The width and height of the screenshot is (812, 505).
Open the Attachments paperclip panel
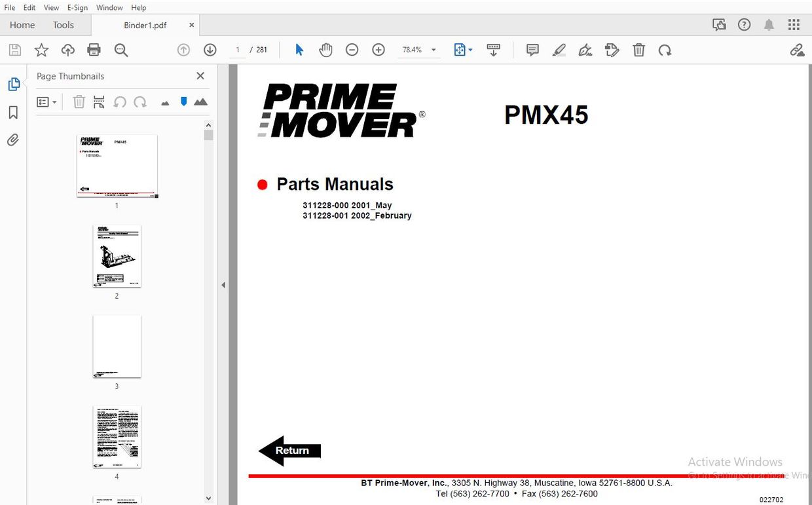[x=13, y=140]
